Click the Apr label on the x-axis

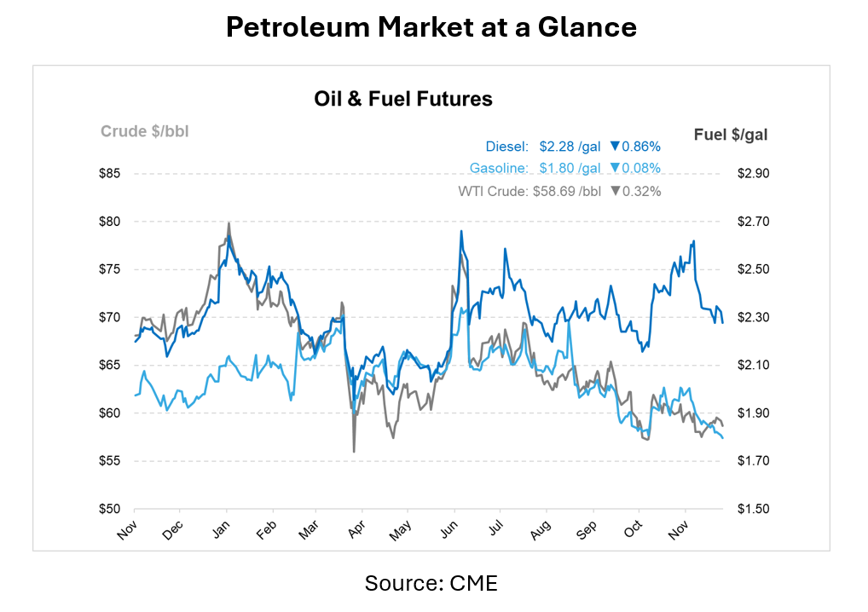click(x=359, y=529)
